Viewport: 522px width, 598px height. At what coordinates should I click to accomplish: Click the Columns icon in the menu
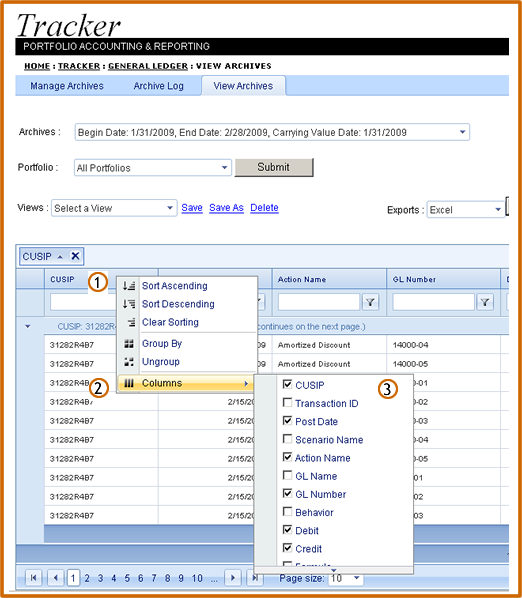coord(129,383)
